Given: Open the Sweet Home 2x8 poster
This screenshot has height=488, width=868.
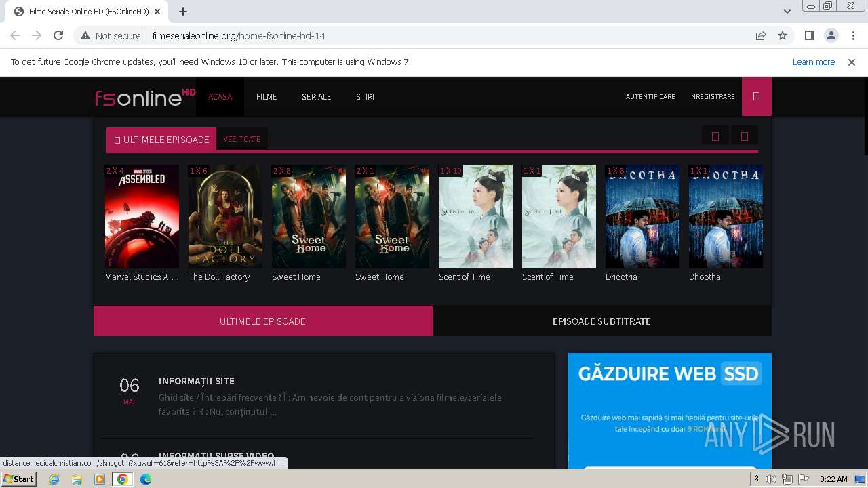Looking at the screenshot, I should point(309,216).
